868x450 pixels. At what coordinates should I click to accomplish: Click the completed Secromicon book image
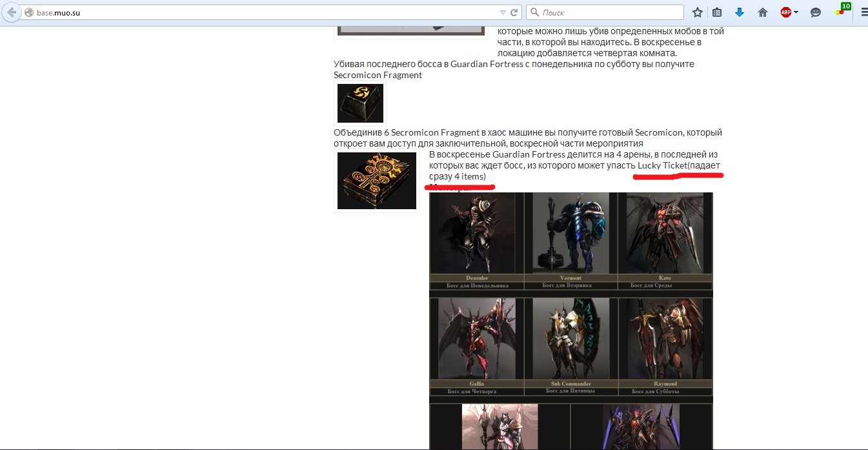pyautogui.click(x=377, y=181)
